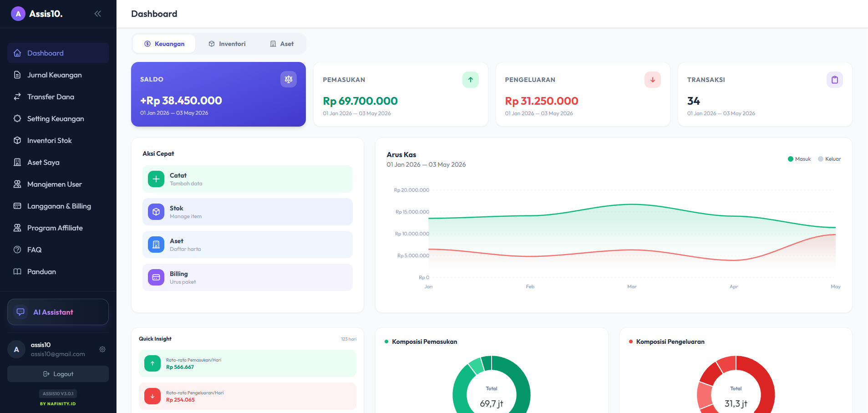
Task: Click the Mar label on chart axis
Action: click(x=632, y=286)
